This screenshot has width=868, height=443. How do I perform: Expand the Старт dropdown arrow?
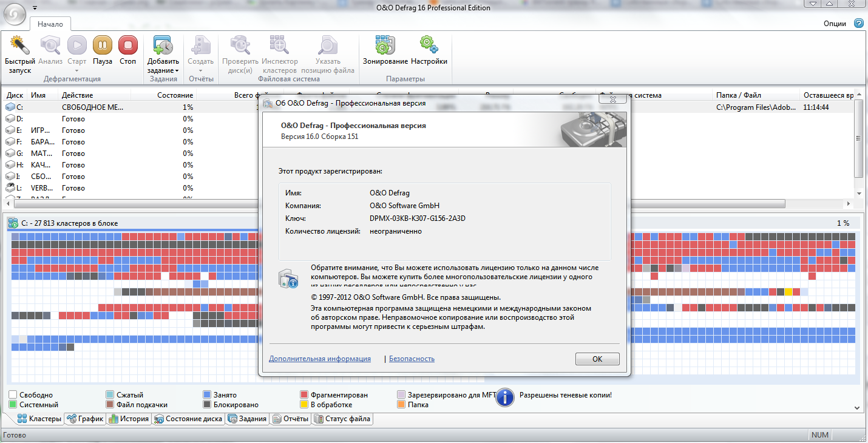(x=77, y=70)
